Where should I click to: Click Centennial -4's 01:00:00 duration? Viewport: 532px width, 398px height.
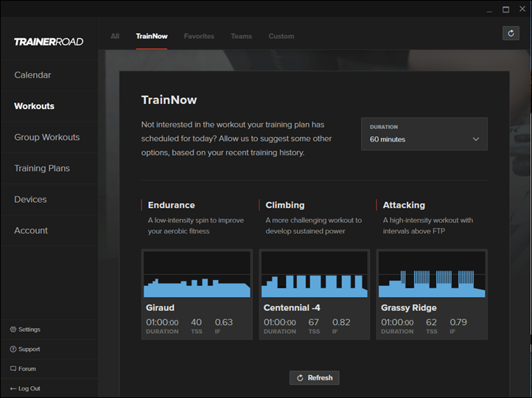coord(280,322)
